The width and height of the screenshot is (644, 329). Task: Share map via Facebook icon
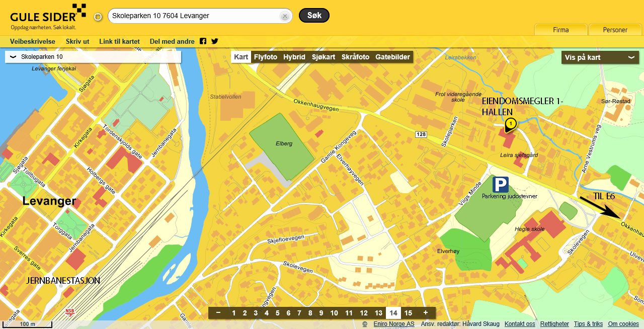tap(203, 41)
